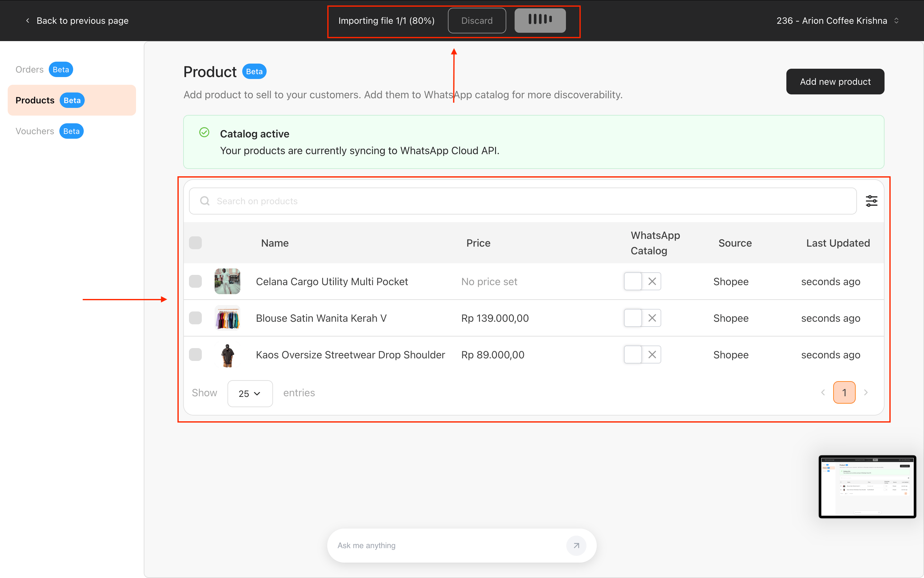This screenshot has width=924, height=578.
Task: Select page 1 in pagination
Action: point(844,393)
